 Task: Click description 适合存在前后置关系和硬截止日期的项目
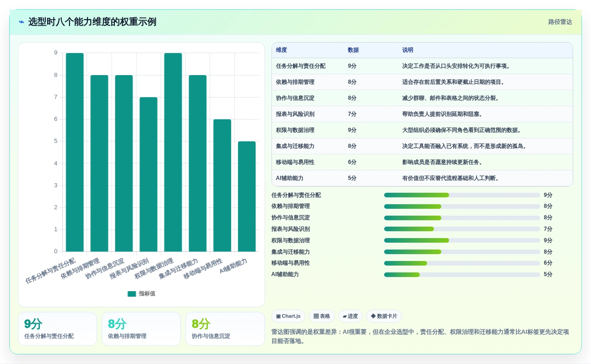click(453, 82)
